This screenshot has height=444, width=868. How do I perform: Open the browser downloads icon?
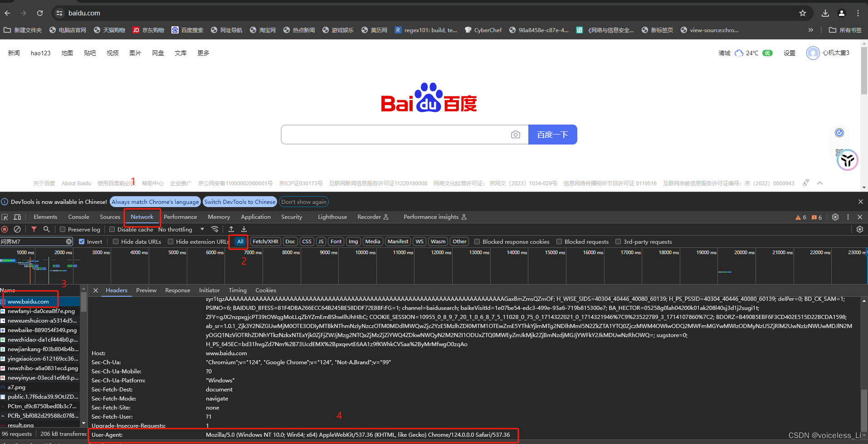[x=825, y=13]
